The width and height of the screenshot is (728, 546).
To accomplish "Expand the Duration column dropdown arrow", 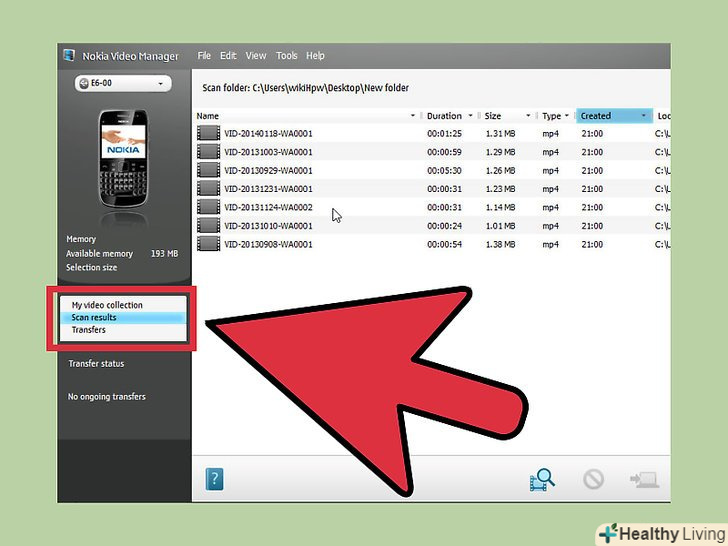I will pos(473,116).
